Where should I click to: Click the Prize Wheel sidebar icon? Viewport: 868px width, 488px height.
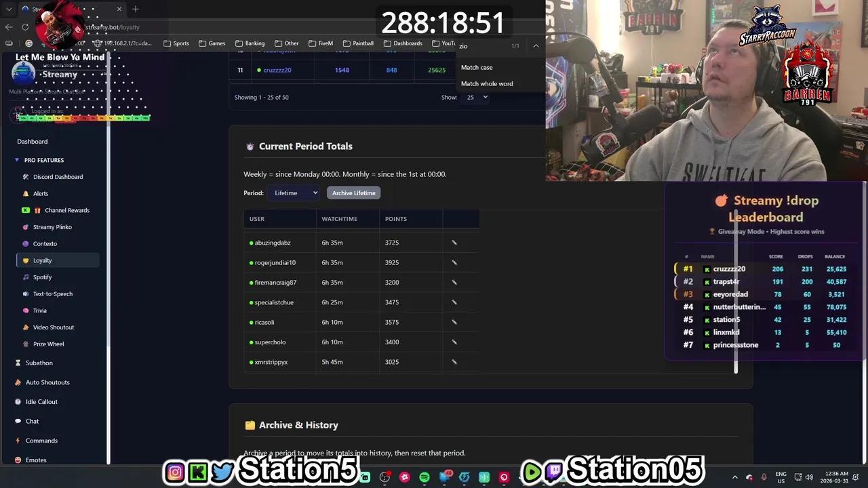point(26,344)
